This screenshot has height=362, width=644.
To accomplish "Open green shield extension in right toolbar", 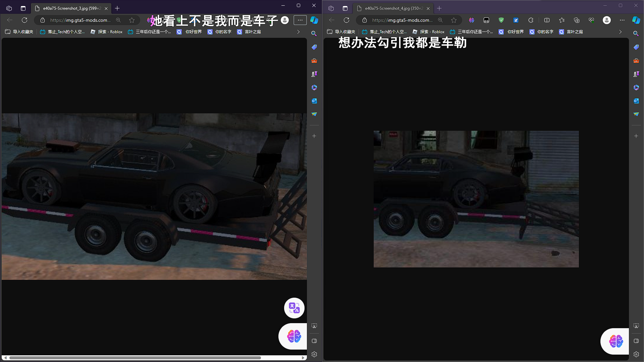I will coord(501,20).
